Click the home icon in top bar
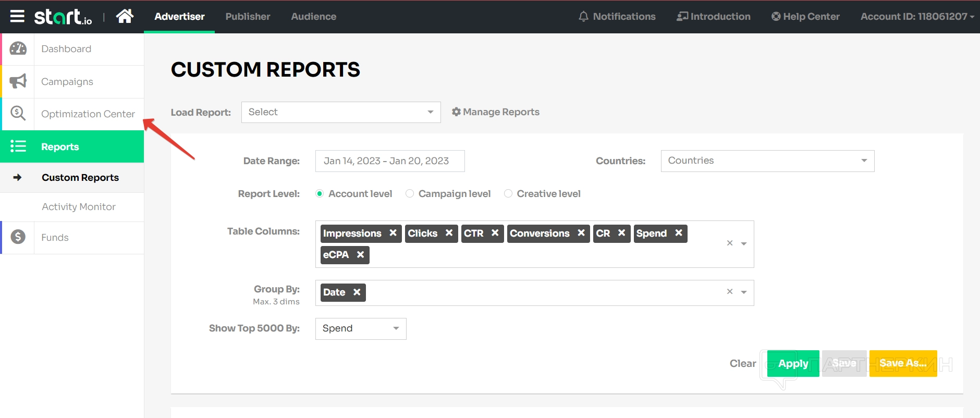980x418 pixels. point(125,17)
